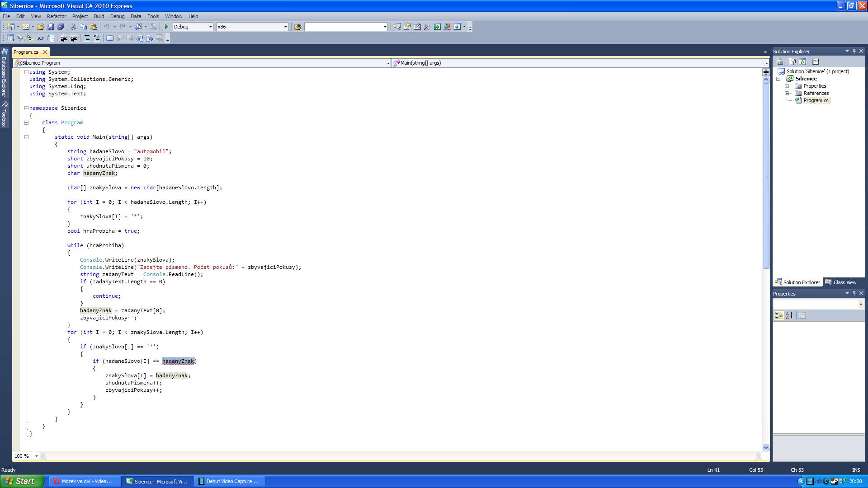Click Comment out selected lines icon

click(x=87, y=38)
